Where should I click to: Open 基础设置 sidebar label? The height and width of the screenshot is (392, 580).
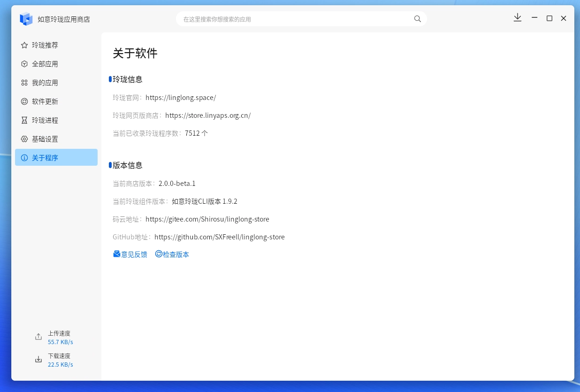tap(45, 139)
